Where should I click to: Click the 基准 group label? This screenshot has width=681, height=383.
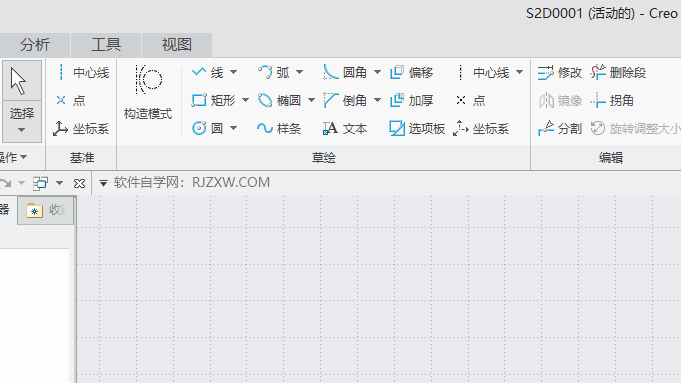click(82, 158)
